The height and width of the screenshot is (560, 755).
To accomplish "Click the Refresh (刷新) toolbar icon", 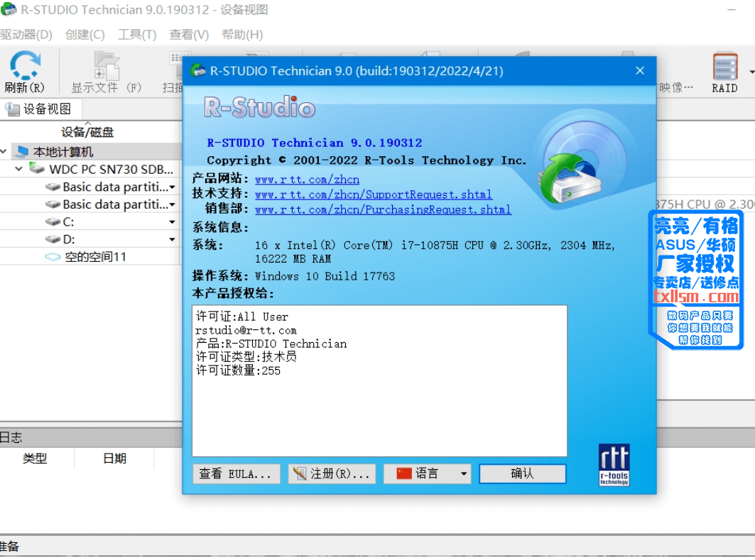I will 25,65.
